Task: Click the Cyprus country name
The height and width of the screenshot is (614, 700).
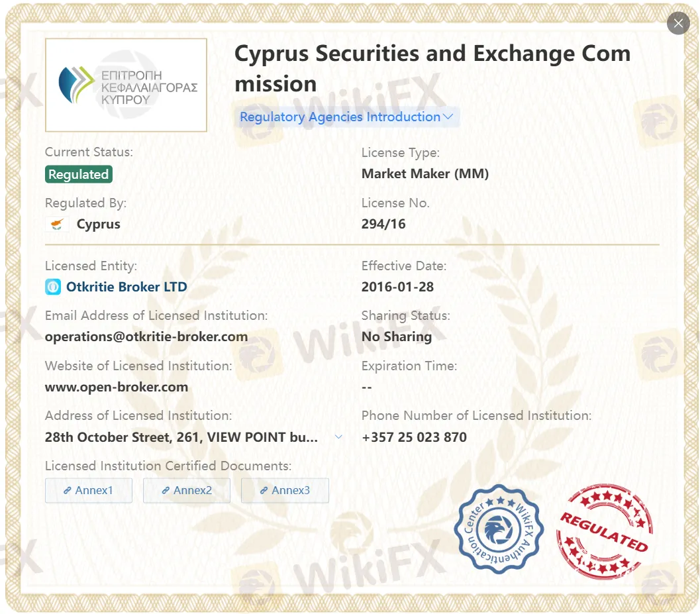Action: point(99,224)
